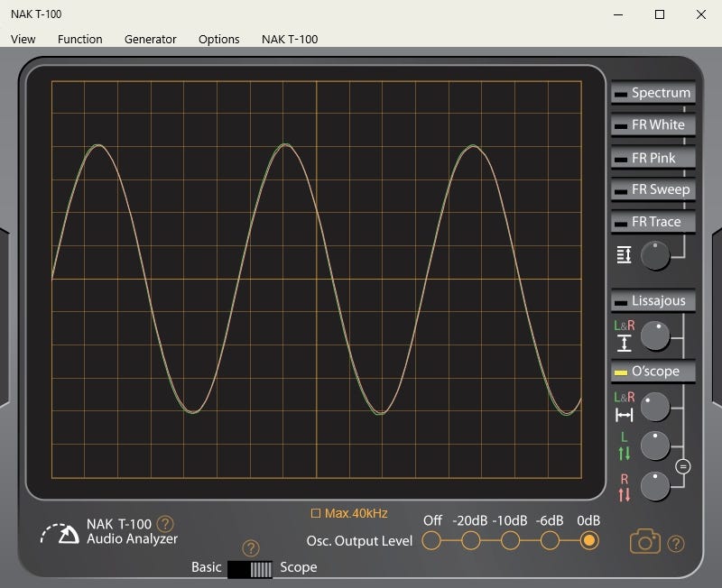
Task: Activate the FR Sweep mode button
Action: coord(653,189)
